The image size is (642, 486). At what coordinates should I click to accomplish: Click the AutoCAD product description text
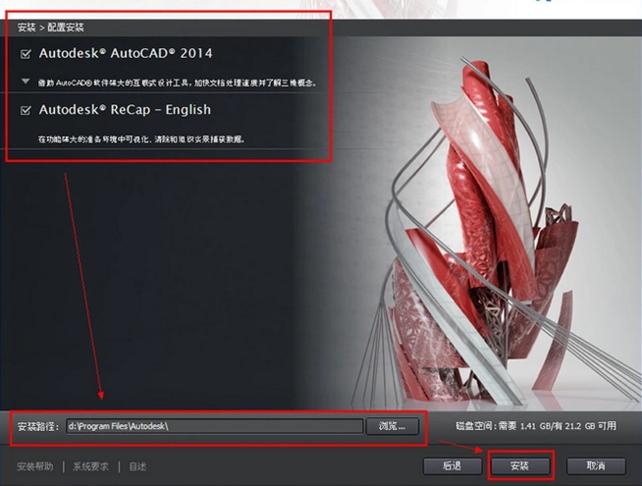(178, 83)
